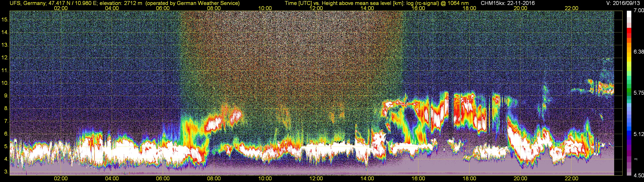Select the 9 km height label
644x182 pixels.
(x=6, y=96)
